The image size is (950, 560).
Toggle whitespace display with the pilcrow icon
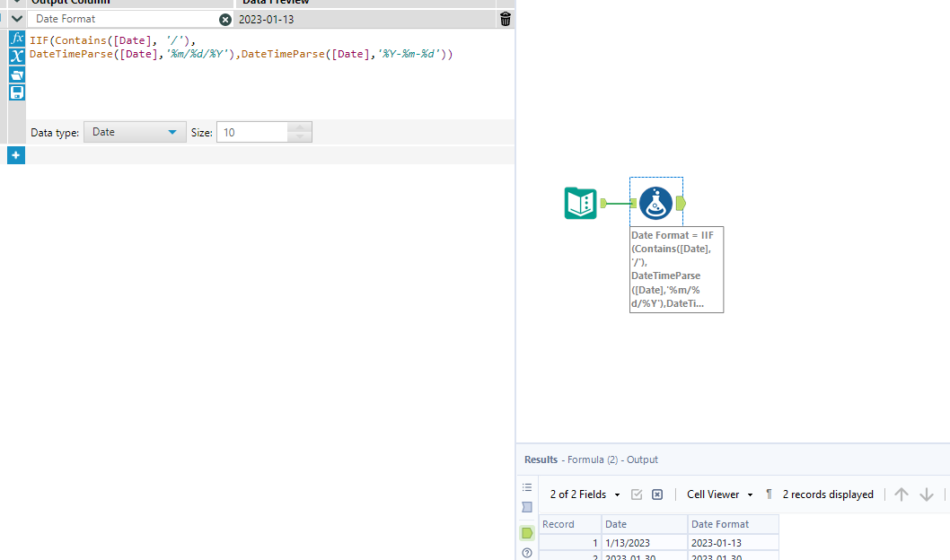769,494
